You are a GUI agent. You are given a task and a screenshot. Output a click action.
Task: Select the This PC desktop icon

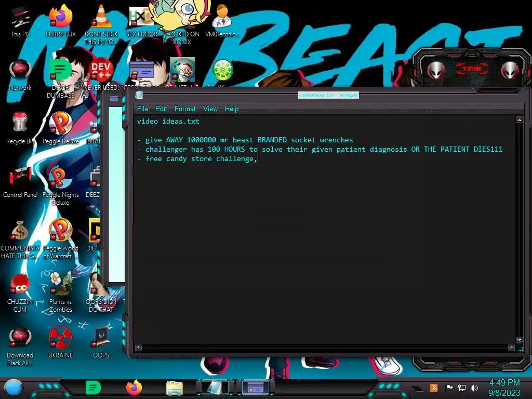20,21
